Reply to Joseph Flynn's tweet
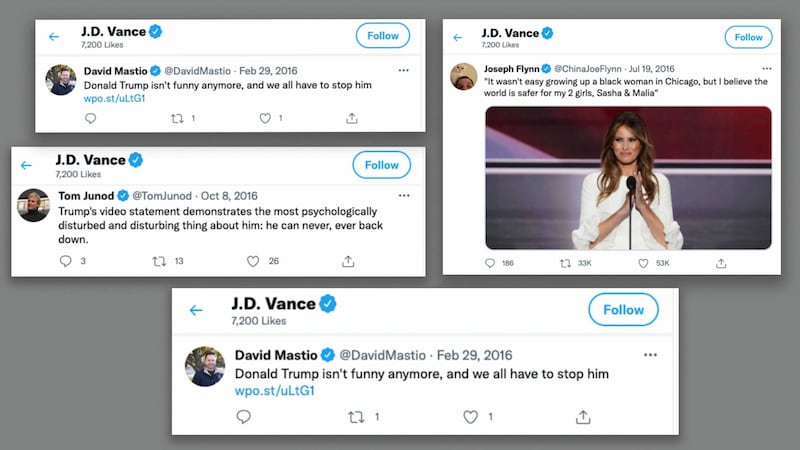This screenshot has width=800, height=450. [490, 263]
